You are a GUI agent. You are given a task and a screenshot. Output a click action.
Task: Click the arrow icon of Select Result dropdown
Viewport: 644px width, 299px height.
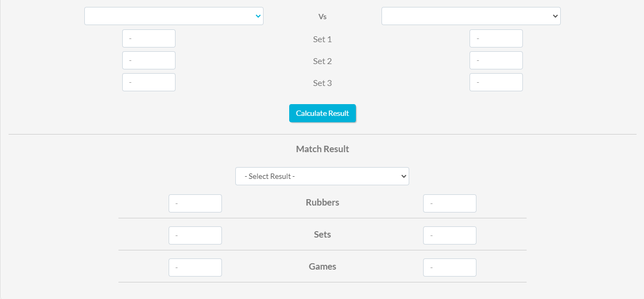tap(404, 176)
